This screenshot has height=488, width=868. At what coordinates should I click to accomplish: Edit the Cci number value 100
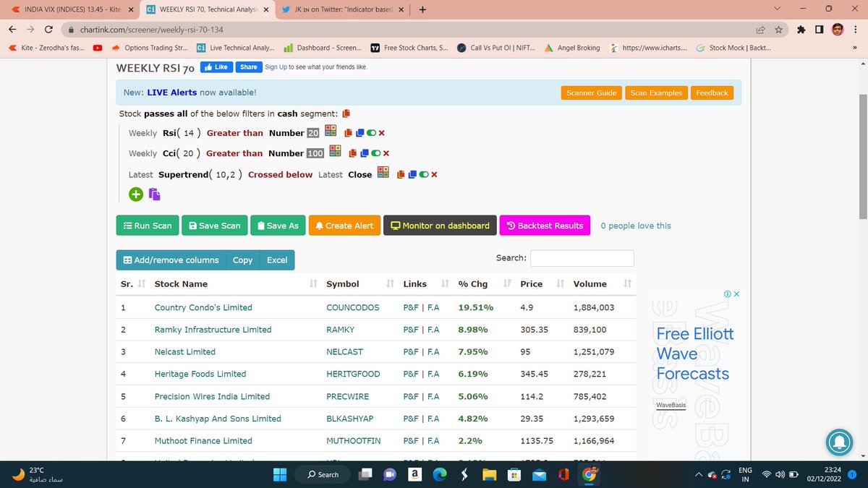pos(315,153)
